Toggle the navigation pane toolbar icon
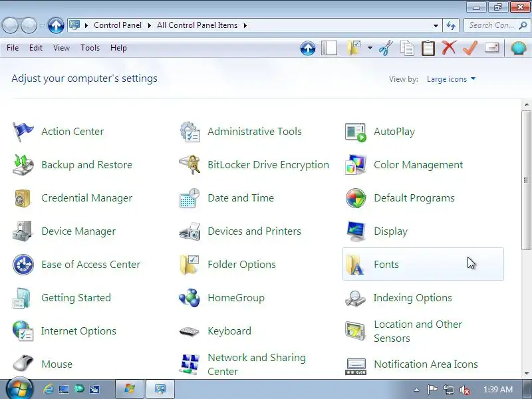 click(329, 48)
